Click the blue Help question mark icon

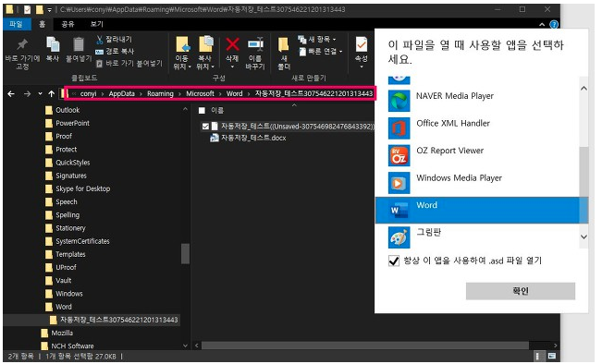(x=554, y=25)
